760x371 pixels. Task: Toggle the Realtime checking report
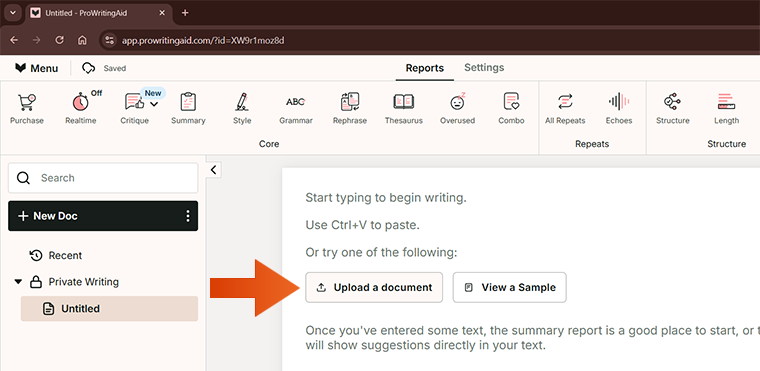[81, 109]
